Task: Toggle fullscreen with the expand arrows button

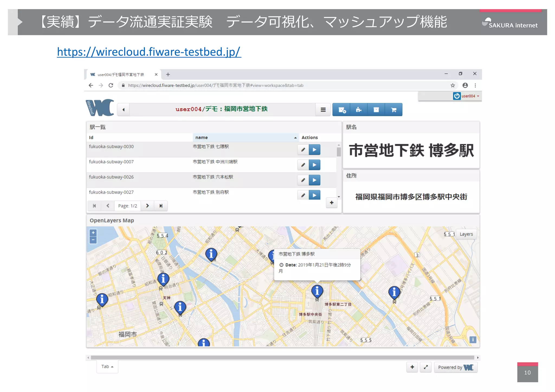Action: tap(426, 367)
